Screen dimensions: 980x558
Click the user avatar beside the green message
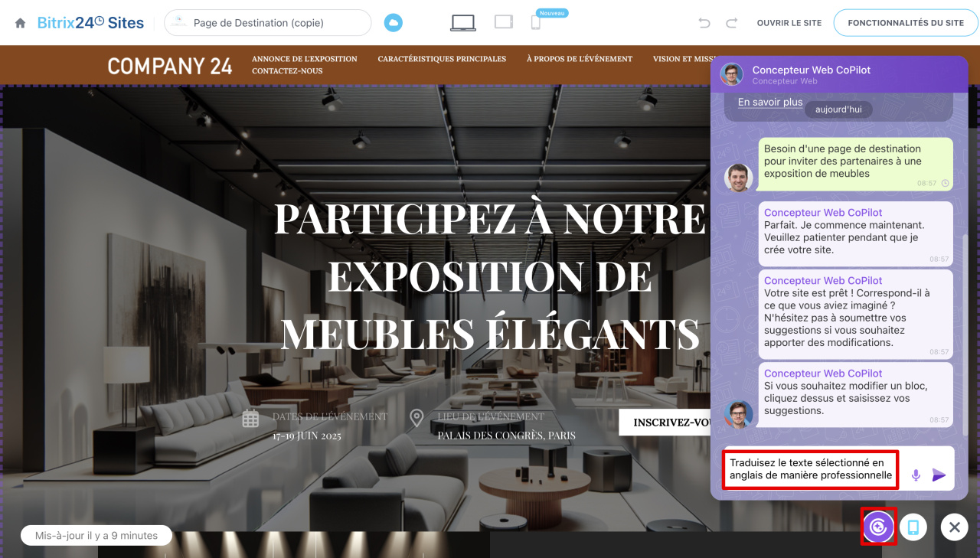click(738, 178)
